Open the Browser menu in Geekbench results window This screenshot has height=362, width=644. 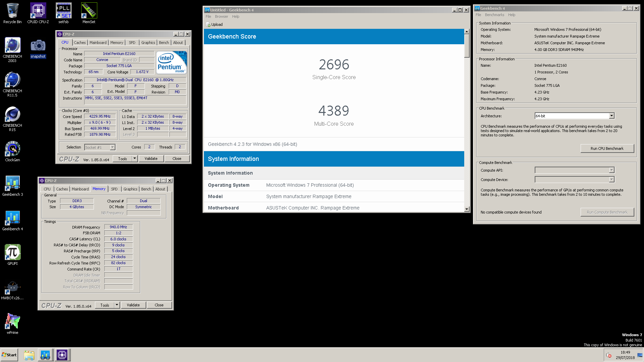tap(221, 16)
